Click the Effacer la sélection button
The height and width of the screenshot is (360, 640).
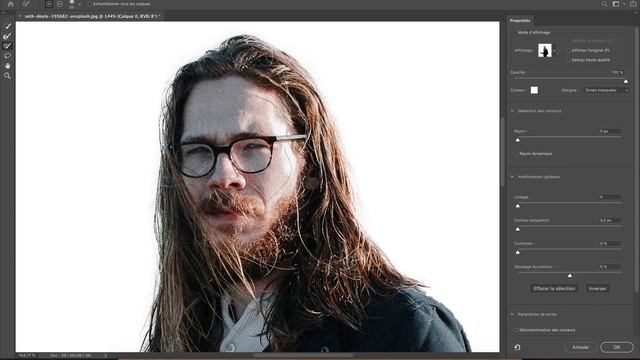point(554,289)
